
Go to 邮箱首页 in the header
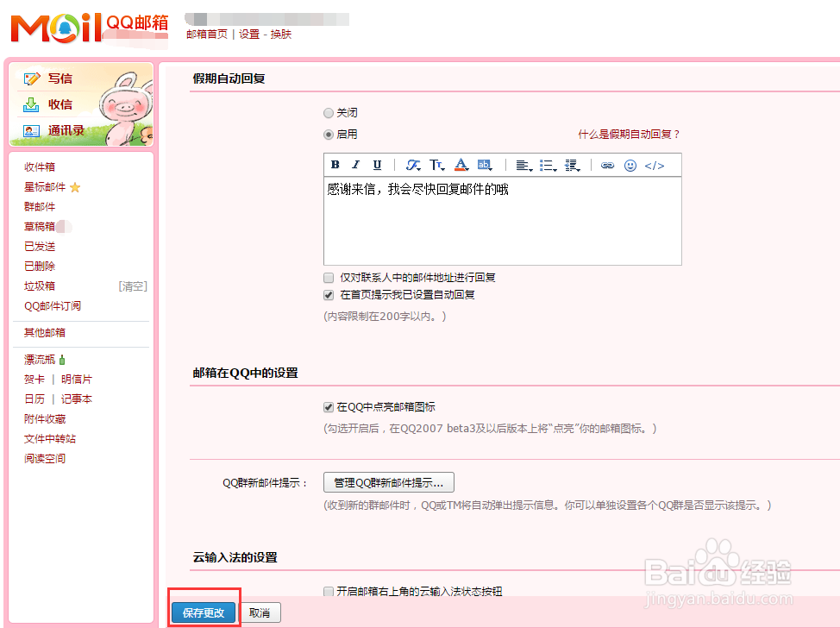pos(208,35)
